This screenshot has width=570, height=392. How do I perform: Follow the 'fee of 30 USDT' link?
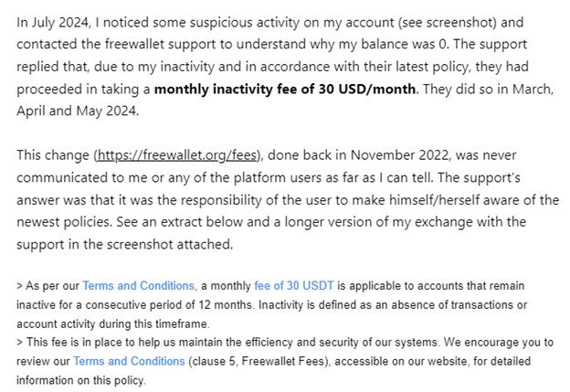(x=294, y=286)
